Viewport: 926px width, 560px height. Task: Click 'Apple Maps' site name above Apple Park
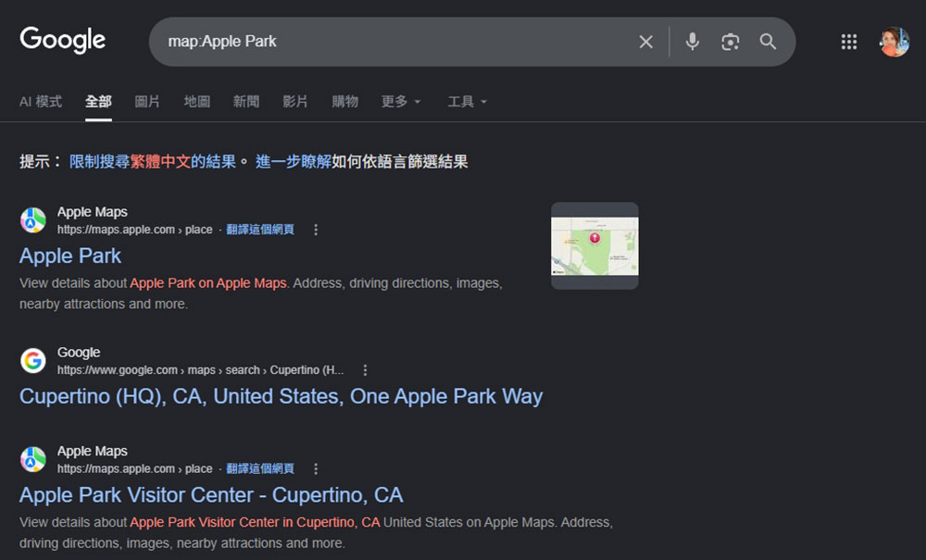coord(92,212)
